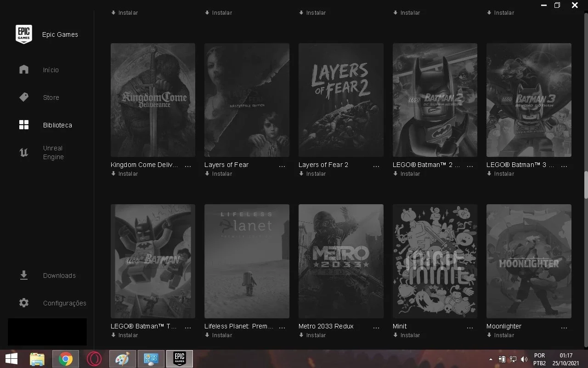The image size is (588, 368).
Task: Open the Opera browser taskbar icon
Action: tap(94, 359)
